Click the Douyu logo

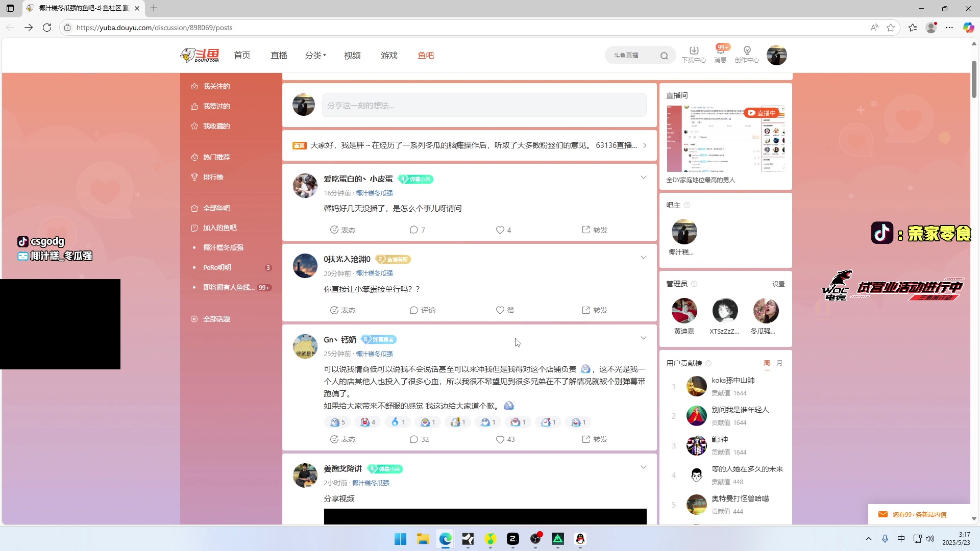click(200, 55)
